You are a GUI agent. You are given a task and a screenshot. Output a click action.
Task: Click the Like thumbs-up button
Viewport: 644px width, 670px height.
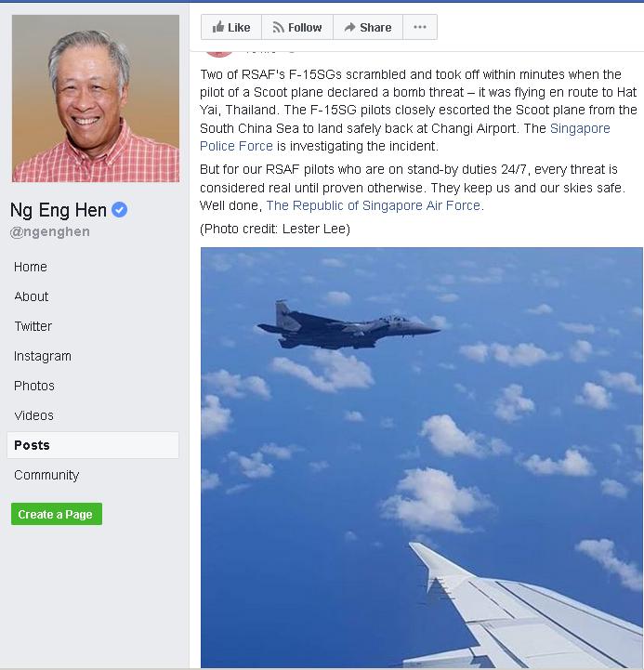point(231,27)
